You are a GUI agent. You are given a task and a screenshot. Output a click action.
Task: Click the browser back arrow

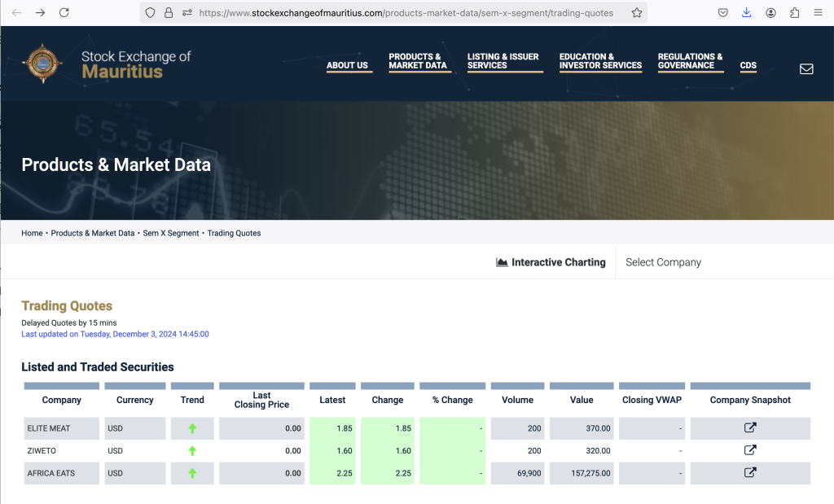(16, 13)
